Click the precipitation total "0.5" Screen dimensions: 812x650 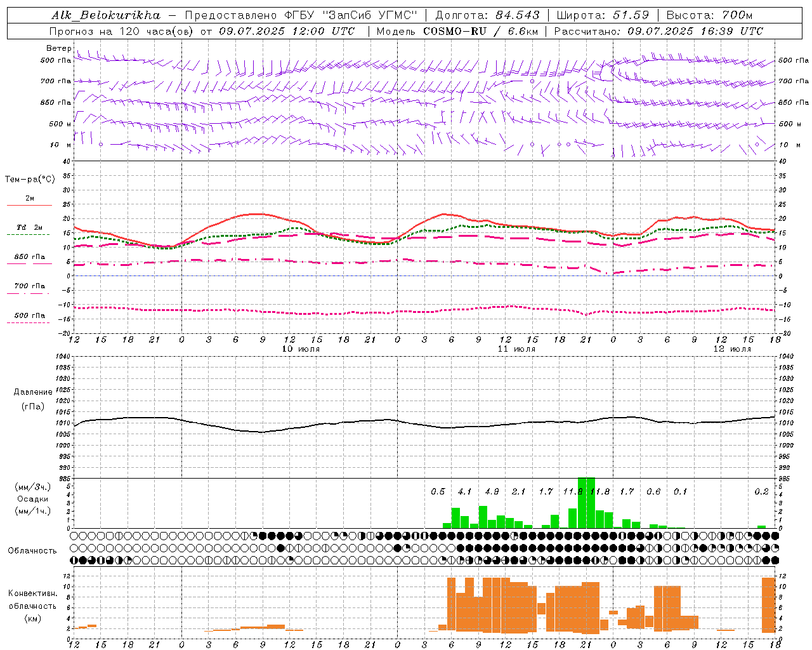coord(438,492)
